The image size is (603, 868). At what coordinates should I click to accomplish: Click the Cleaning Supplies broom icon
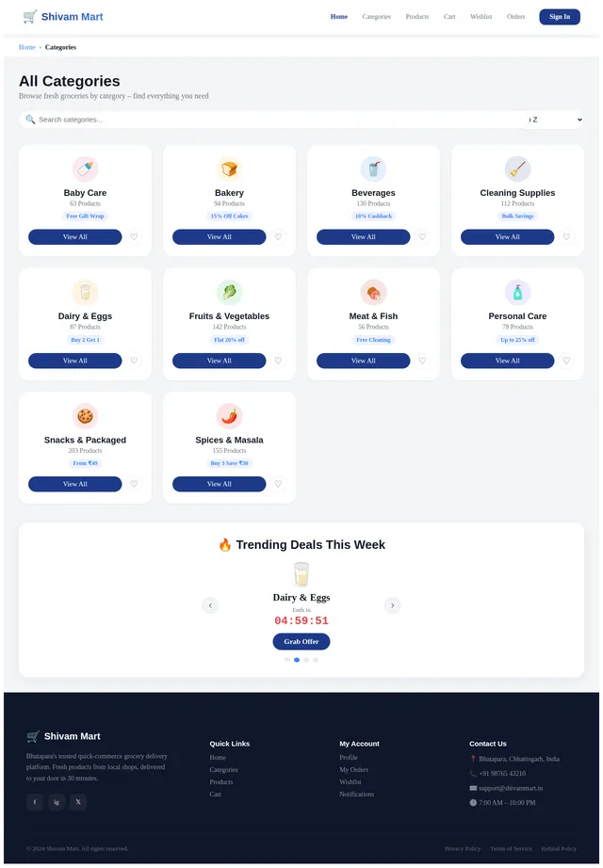517,169
